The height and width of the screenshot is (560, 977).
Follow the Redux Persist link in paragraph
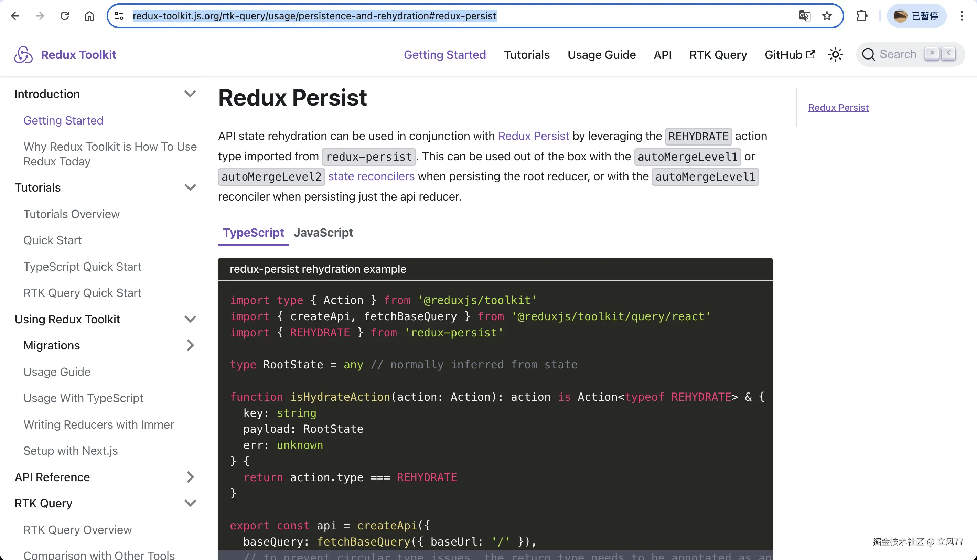(533, 136)
